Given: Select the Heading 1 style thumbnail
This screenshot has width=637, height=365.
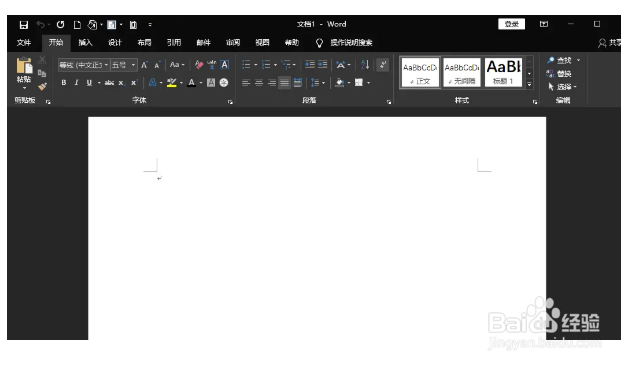Looking at the screenshot, I should click(503, 72).
